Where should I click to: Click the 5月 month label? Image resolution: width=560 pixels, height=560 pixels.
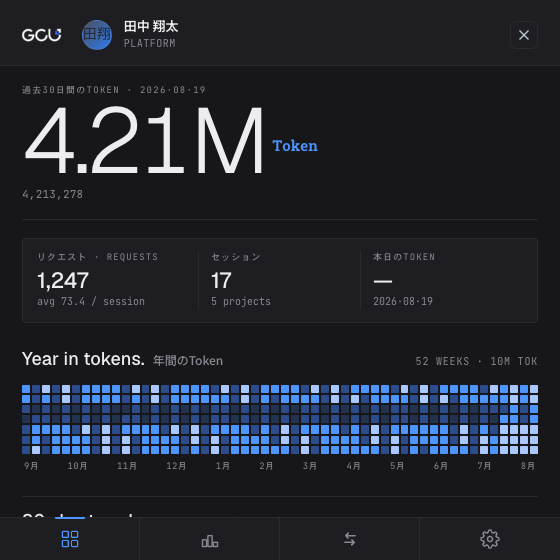[x=397, y=466]
